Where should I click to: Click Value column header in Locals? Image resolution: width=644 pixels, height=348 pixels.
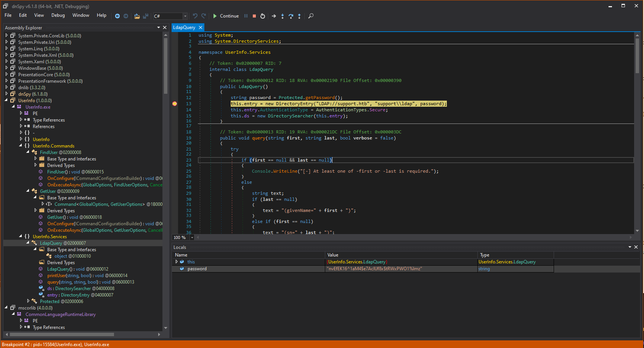tap(401, 255)
